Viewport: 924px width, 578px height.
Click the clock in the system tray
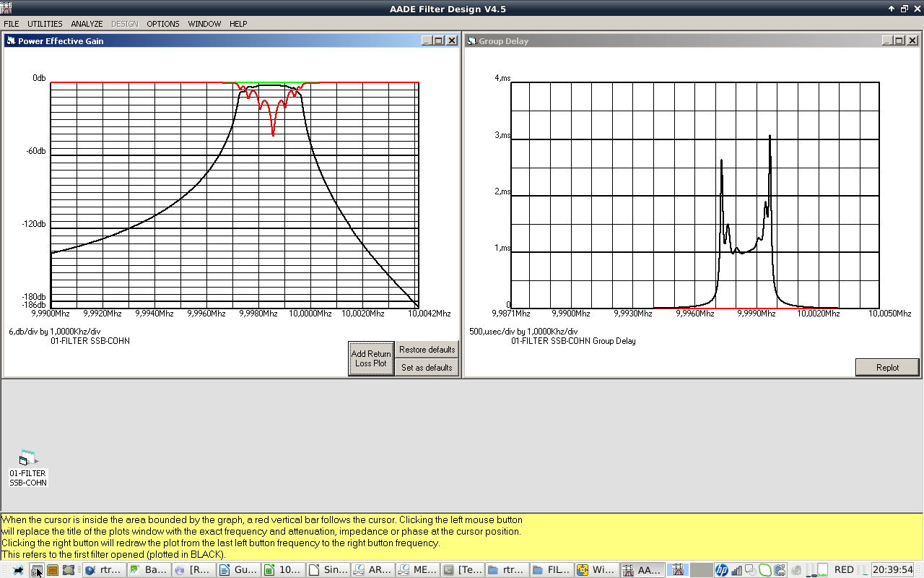point(893,570)
